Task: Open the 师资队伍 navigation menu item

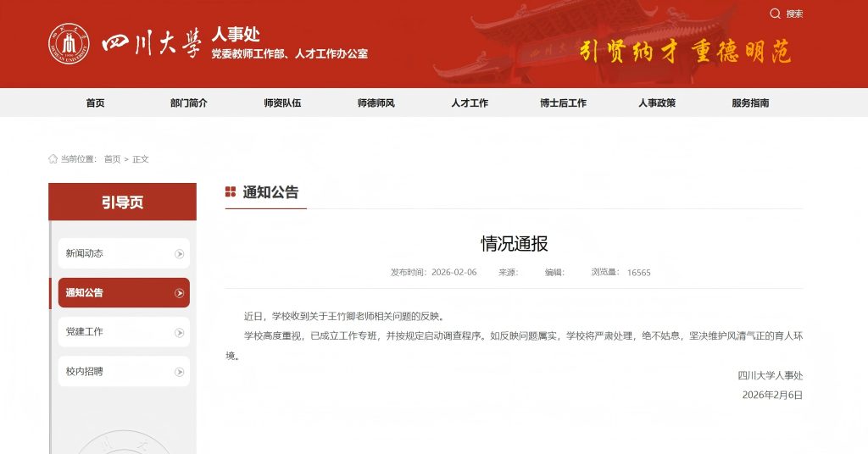Action: [x=282, y=102]
